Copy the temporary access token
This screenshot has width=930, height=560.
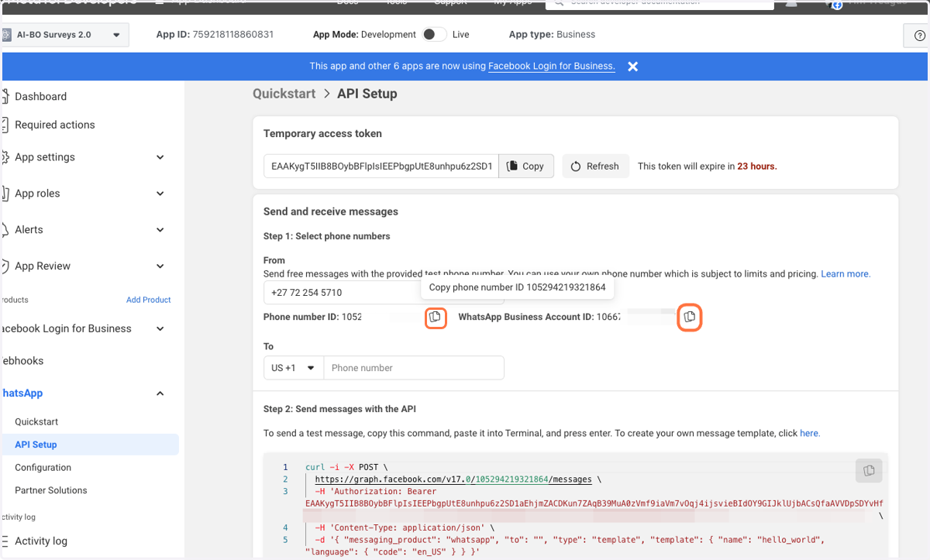(x=526, y=167)
